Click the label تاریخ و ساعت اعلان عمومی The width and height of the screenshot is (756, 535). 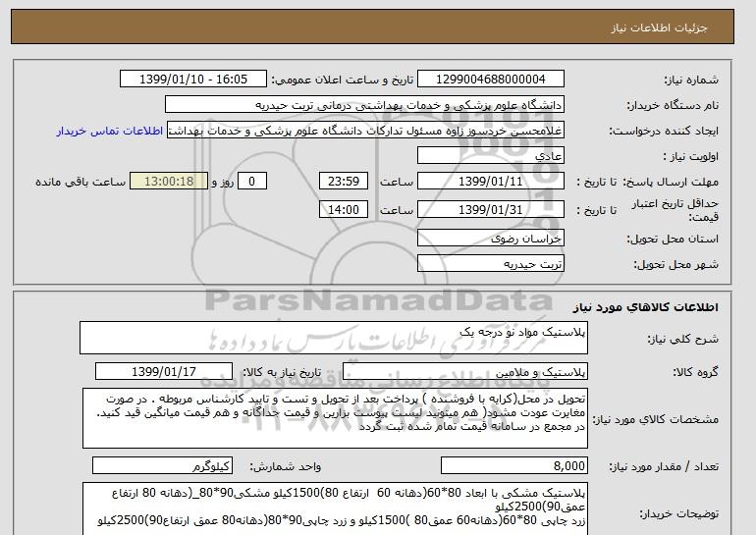343,80
